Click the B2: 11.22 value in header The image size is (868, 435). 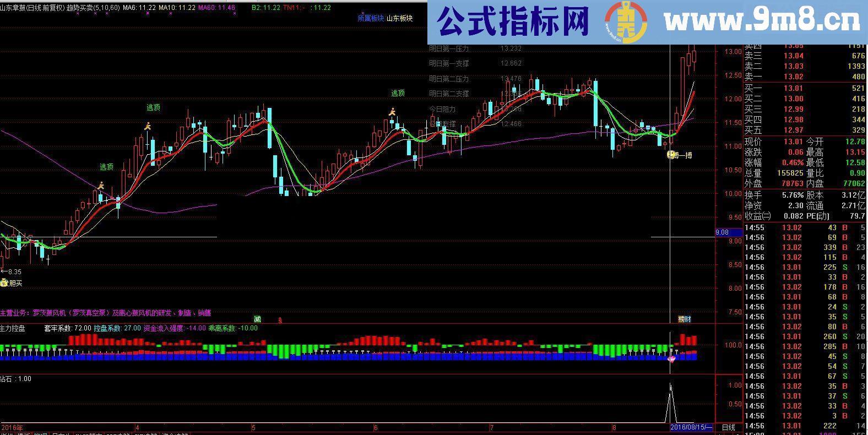pyautogui.click(x=265, y=8)
